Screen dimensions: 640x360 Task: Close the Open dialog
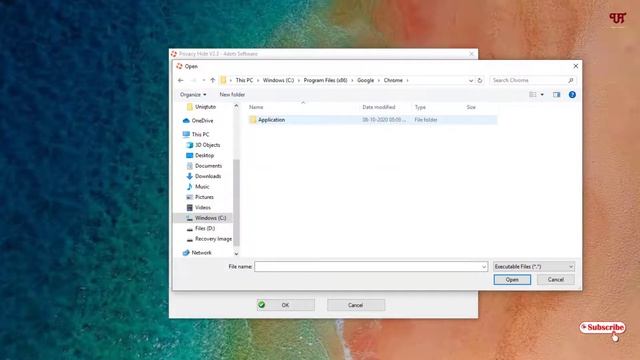click(x=576, y=66)
